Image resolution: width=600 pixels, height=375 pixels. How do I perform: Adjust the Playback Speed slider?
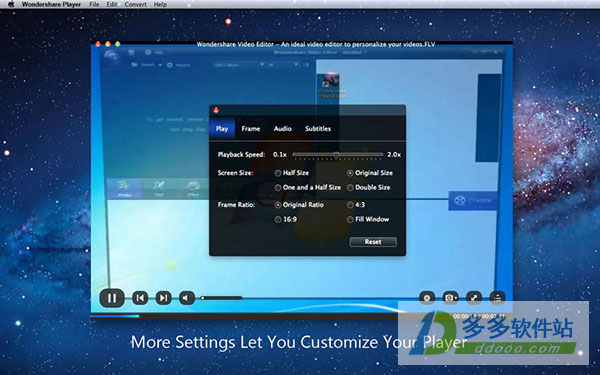[x=337, y=155]
